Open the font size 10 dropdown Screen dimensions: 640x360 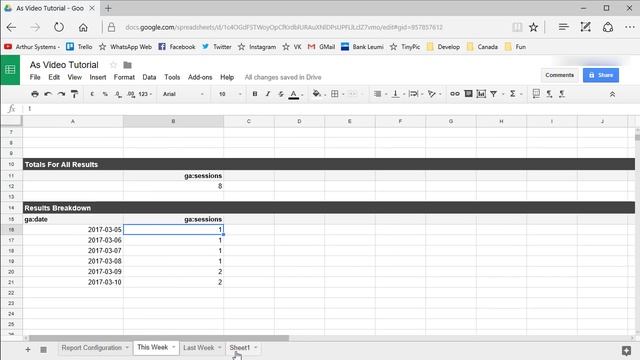click(230, 94)
